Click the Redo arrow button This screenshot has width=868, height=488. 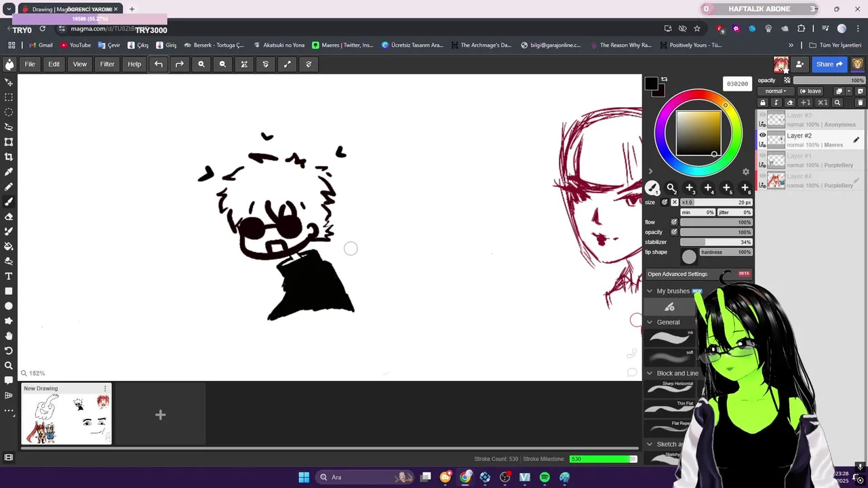(179, 64)
